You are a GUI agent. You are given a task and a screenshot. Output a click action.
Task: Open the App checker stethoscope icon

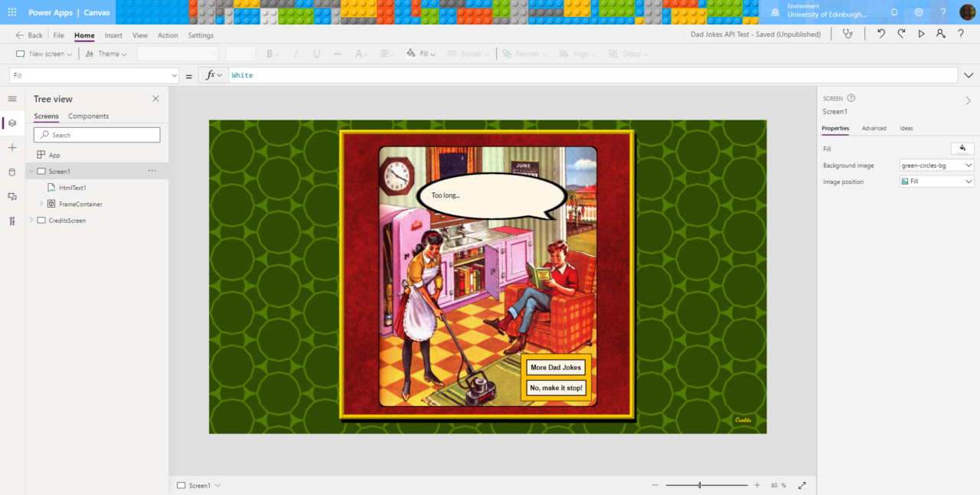847,34
